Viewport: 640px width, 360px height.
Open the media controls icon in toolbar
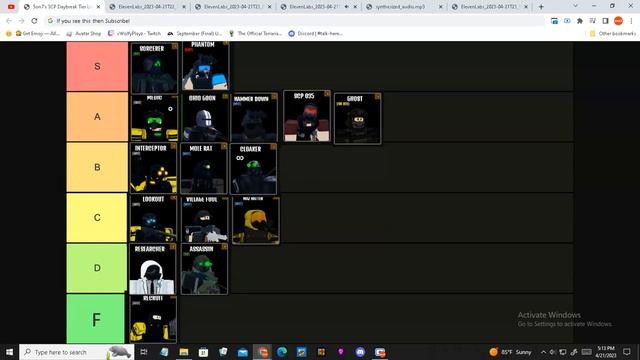(x=592, y=21)
